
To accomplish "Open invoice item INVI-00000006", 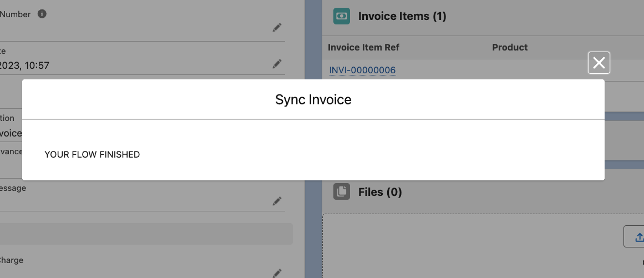I will pos(362,70).
